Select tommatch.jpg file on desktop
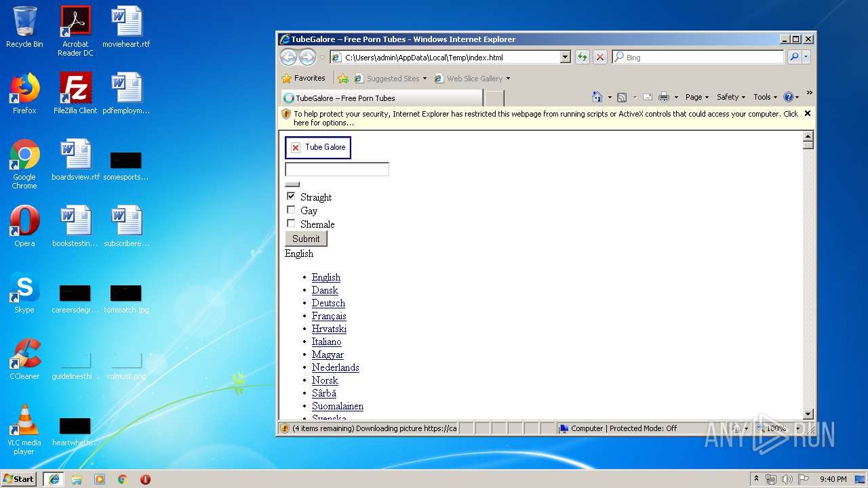Viewport: 868px width, 488px height. 126,298
